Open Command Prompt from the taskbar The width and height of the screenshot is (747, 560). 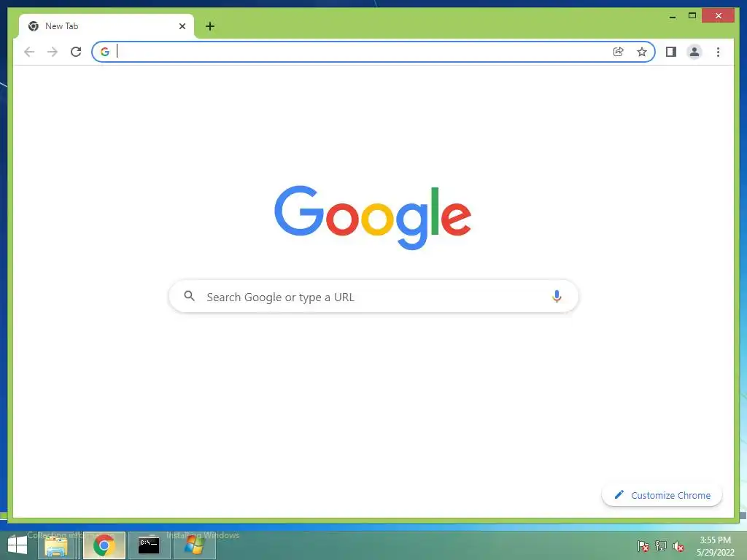pyautogui.click(x=149, y=545)
